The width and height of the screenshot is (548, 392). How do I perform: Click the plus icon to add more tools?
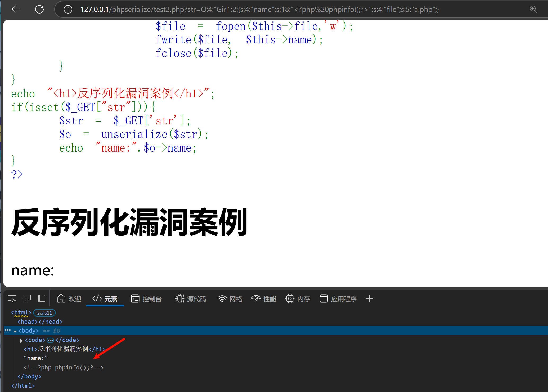coord(369,299)
